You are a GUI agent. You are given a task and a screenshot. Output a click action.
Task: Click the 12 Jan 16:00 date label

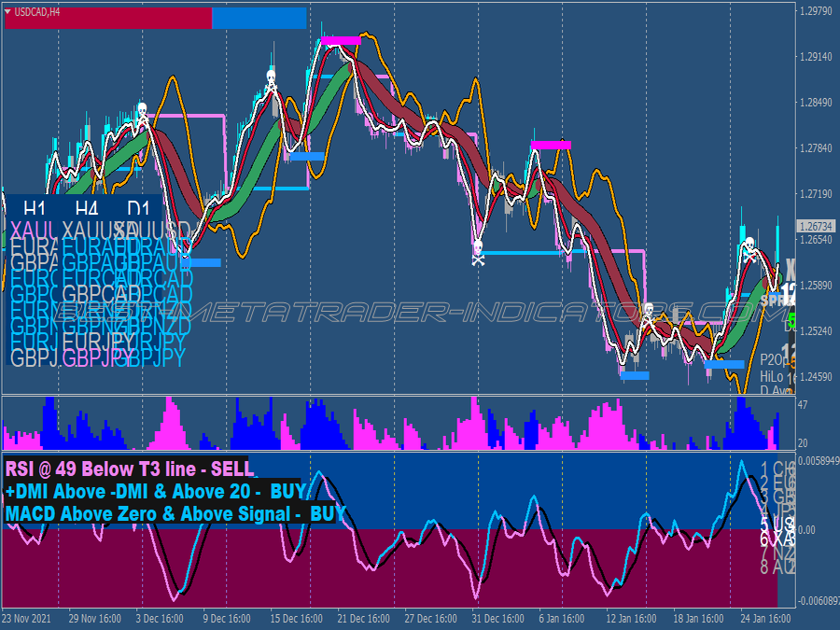click(631, 619)
